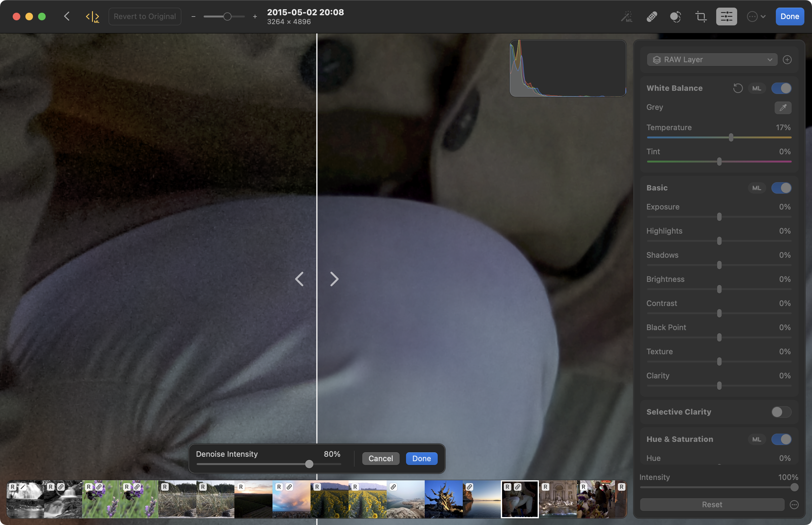
Task: Open the color adjustments masking tool
Action: tap(676, 17)
